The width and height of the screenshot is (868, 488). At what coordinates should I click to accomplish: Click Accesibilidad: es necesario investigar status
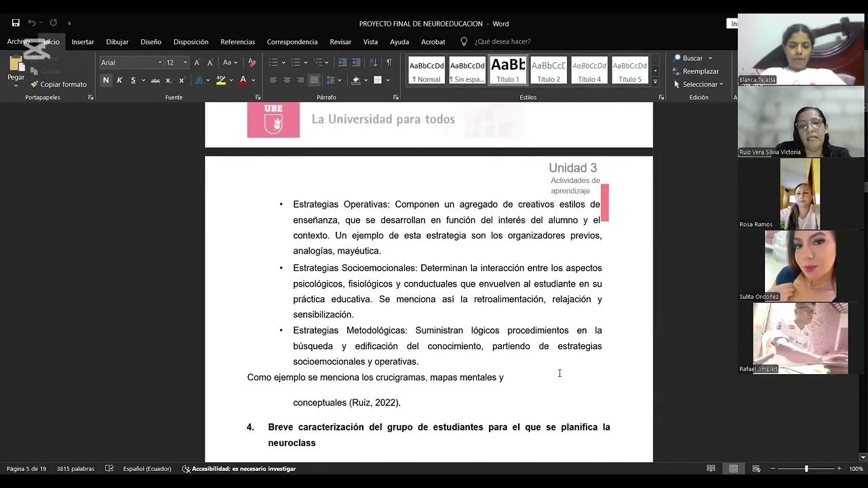[x=239, y=468]
